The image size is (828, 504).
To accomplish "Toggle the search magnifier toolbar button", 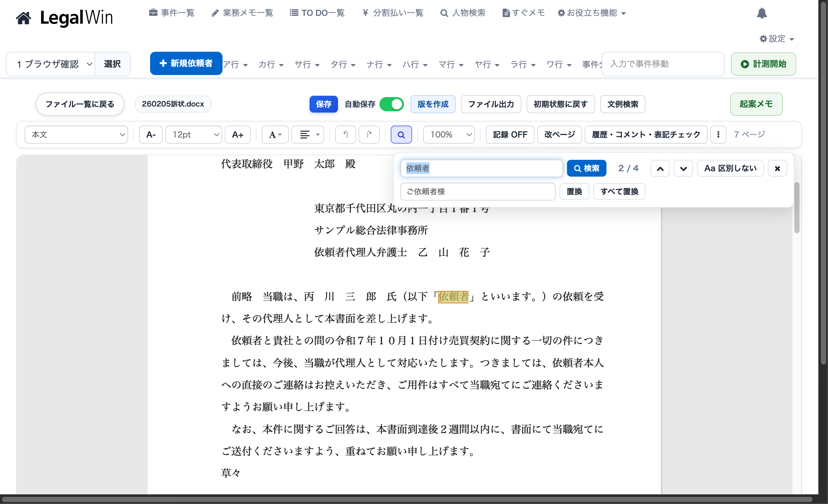I will point(401,135).
